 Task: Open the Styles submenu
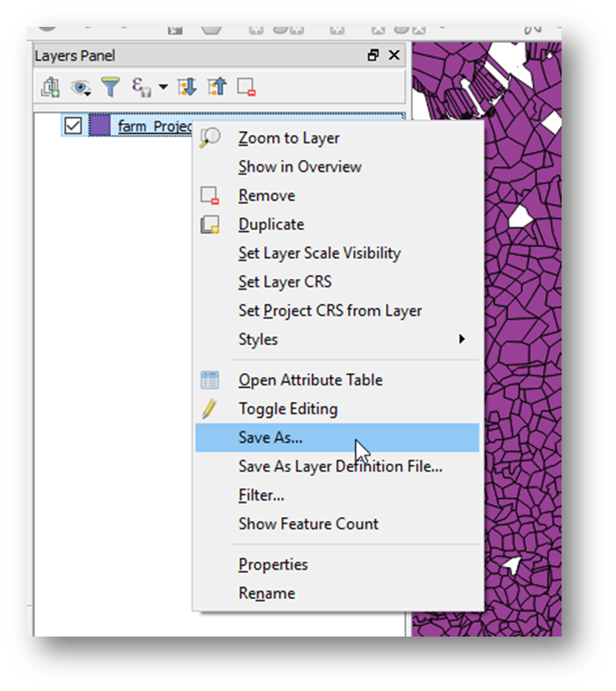pyautogui.click(x=337, y=339)
